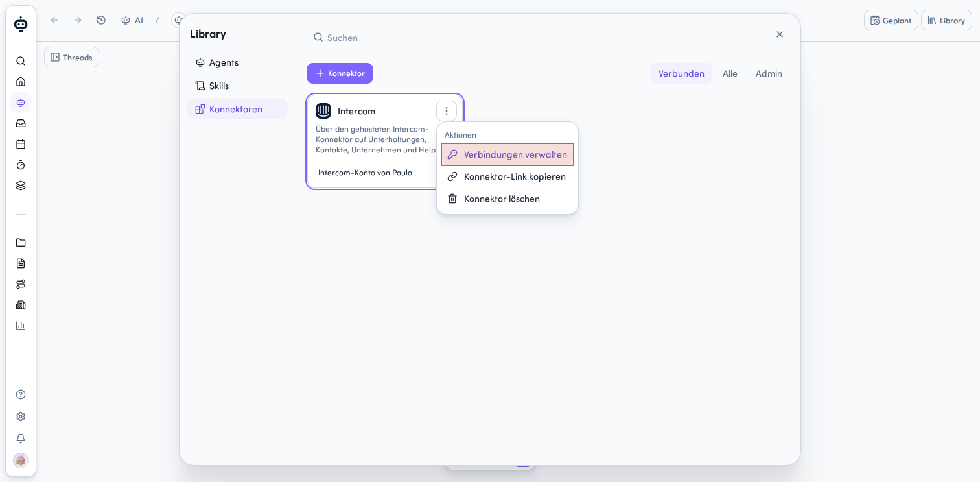
Task: Choose Konnektor-Link kopieren
Action: coord(507,176)
